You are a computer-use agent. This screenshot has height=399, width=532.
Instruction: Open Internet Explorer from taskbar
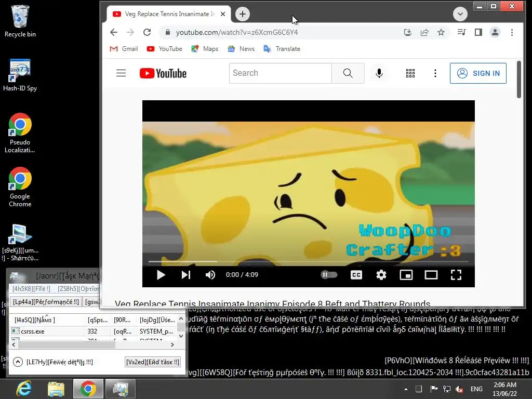24,389
